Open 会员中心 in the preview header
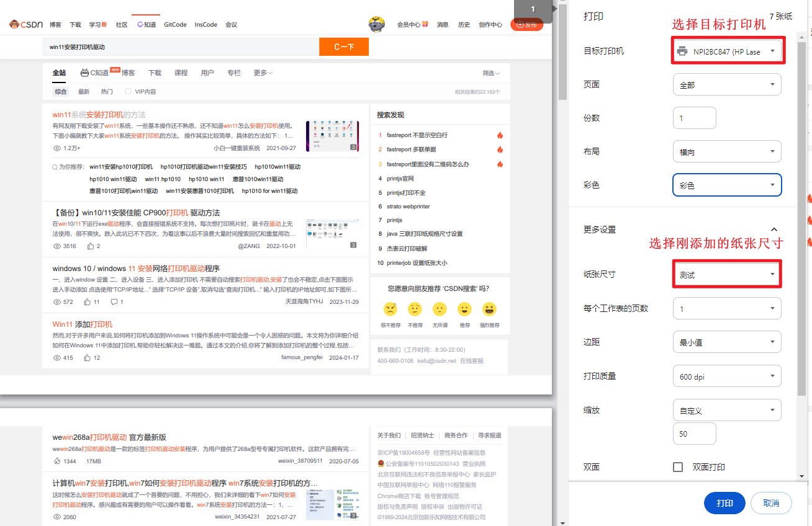 [x=412, y=25]
